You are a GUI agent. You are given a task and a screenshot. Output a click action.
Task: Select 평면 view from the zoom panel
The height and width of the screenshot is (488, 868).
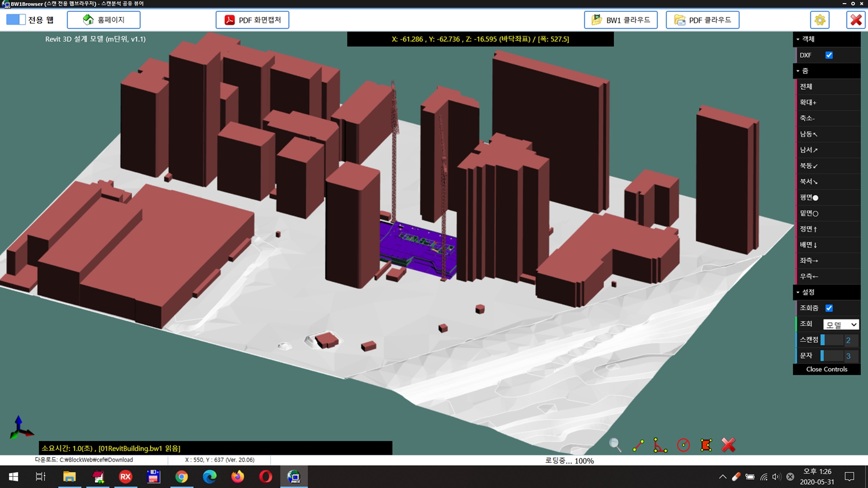[811, 197]
